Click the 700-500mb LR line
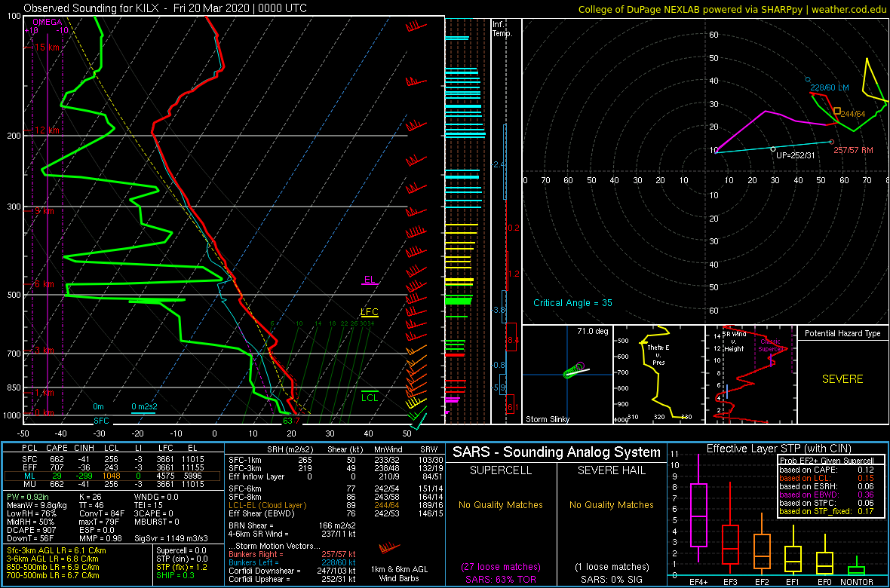Image resolution: width=890 pixels, height=588 pixels. [53, 575]
